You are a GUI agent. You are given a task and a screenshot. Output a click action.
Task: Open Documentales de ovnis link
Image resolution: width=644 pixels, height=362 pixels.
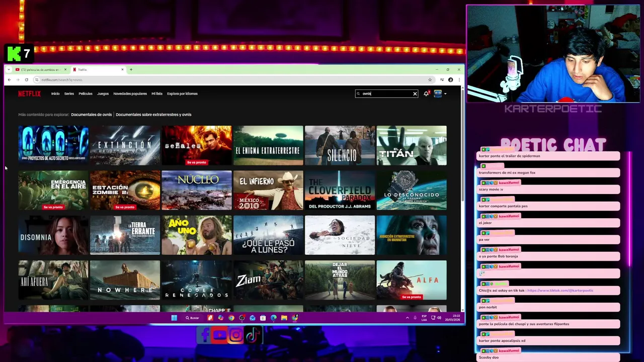[91, 115]
